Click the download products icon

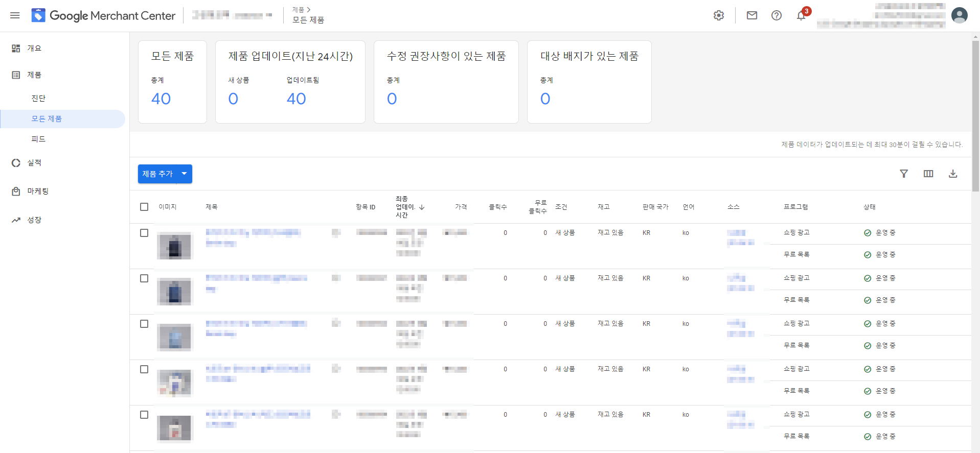(x=953, y=174)
